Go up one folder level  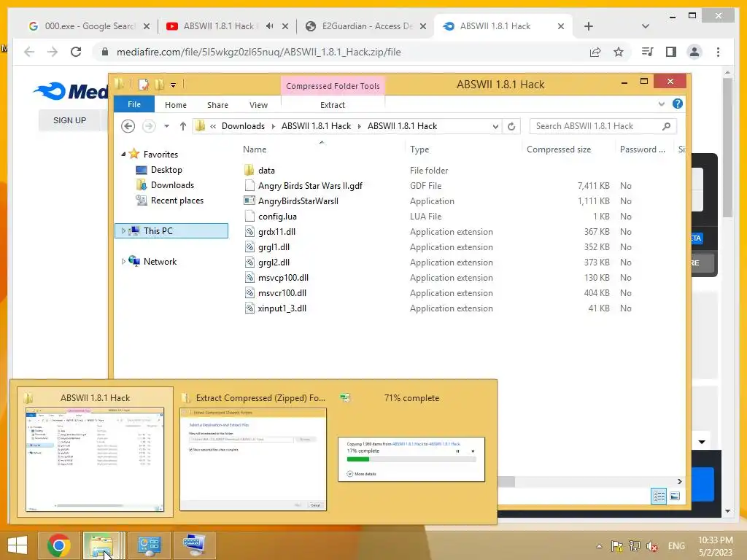coord(183,126)
